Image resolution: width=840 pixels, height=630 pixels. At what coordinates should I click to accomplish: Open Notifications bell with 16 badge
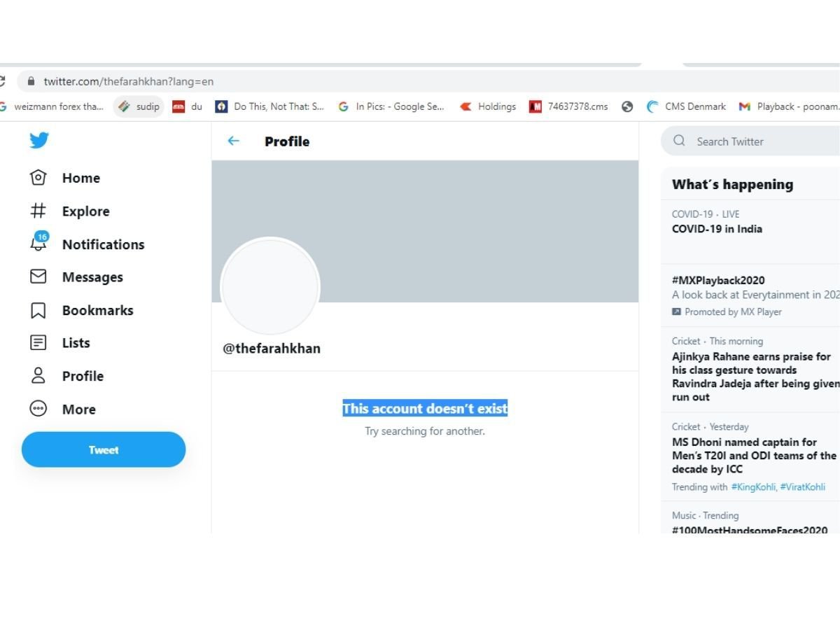[x=39, y=242]
